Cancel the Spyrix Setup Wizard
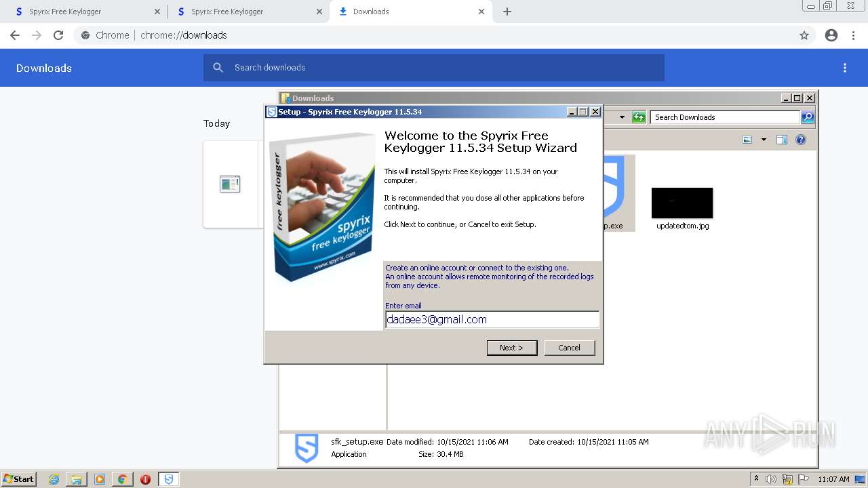 (570, 348)
